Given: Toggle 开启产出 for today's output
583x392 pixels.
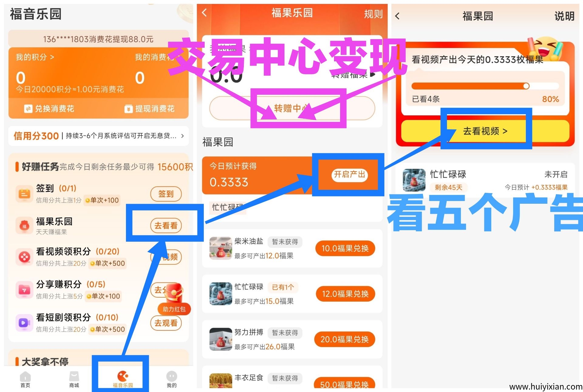Looking at the screenshot, I should [349, 175].
